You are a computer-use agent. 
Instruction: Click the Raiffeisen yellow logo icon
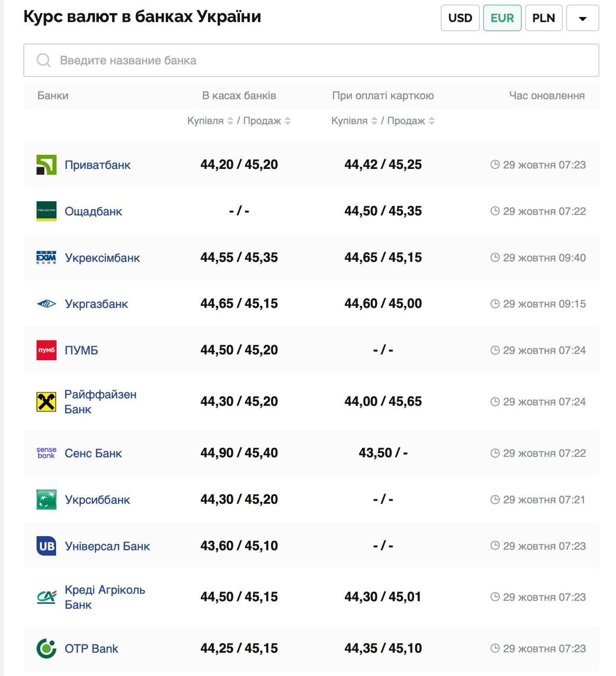click(46, 402)
